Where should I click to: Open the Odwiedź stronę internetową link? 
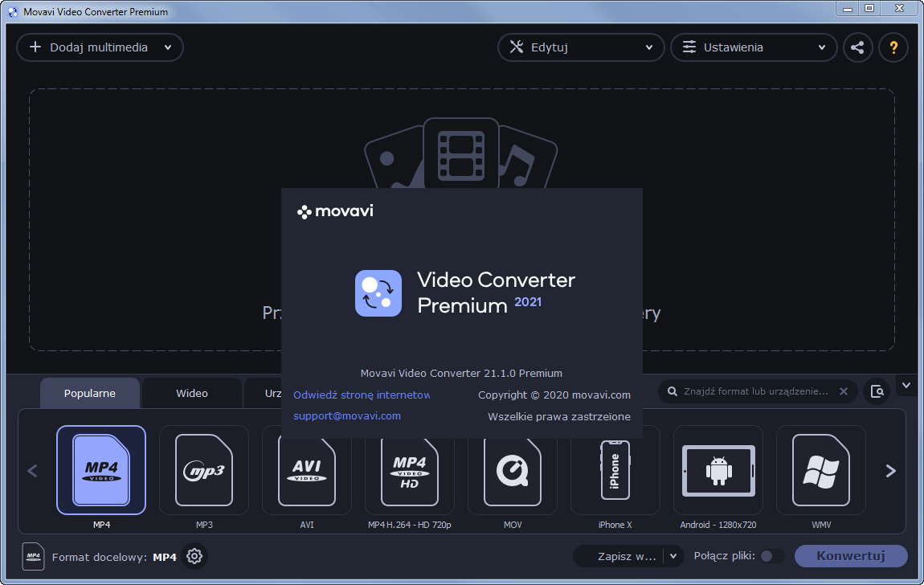tap(362, 395)
